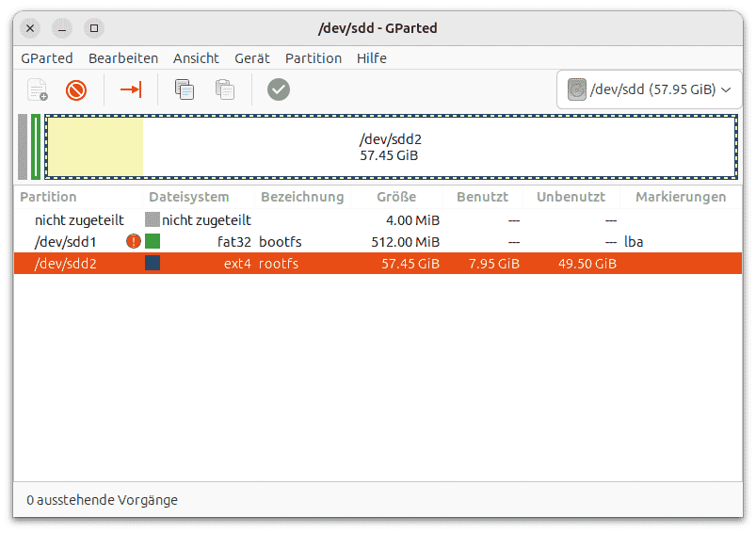The height and width of the screenshot is (533, 756).
Task: Click the disk icon in device selector
Action: tap(576, 89)
